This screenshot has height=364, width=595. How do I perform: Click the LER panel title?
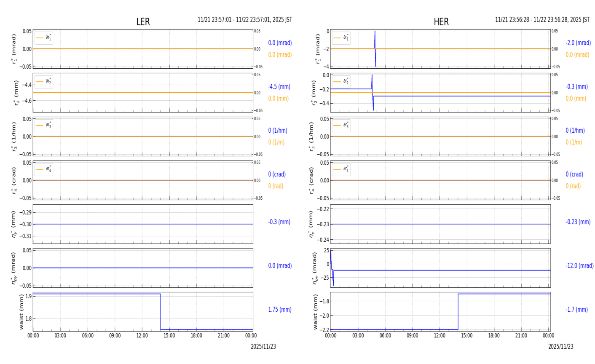(143, 22)
